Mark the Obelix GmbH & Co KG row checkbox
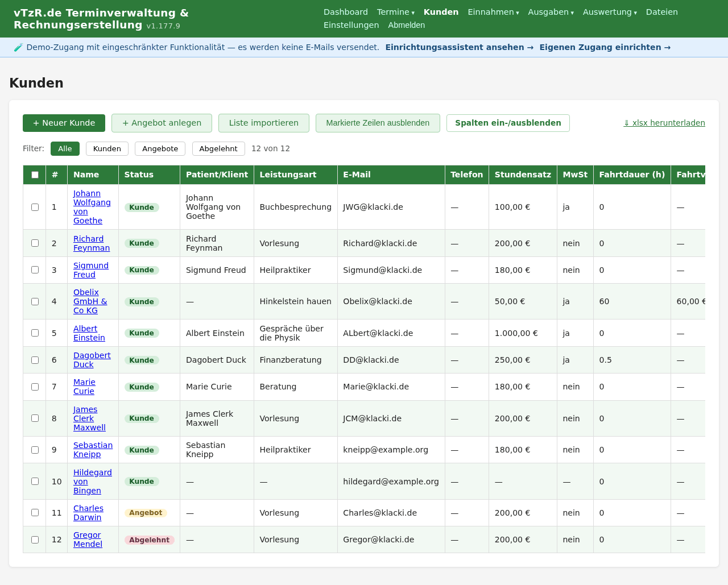This screenshot has height=585, width=728. tap(35, 301)
